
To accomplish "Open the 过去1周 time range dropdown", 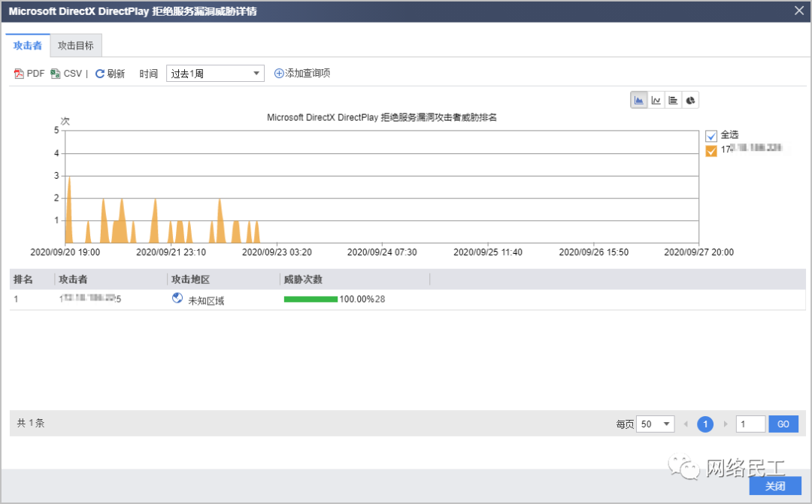I will tap(215, 74).
